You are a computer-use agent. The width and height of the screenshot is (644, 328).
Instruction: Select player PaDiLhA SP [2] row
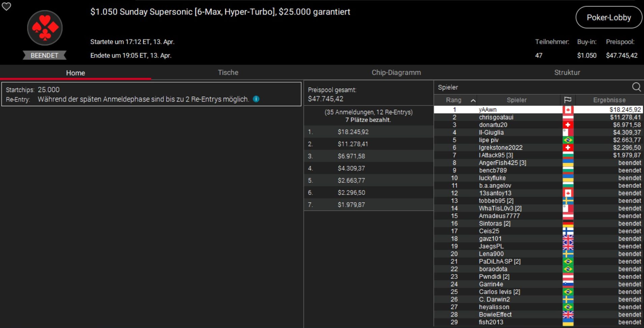tap(538, 261)
